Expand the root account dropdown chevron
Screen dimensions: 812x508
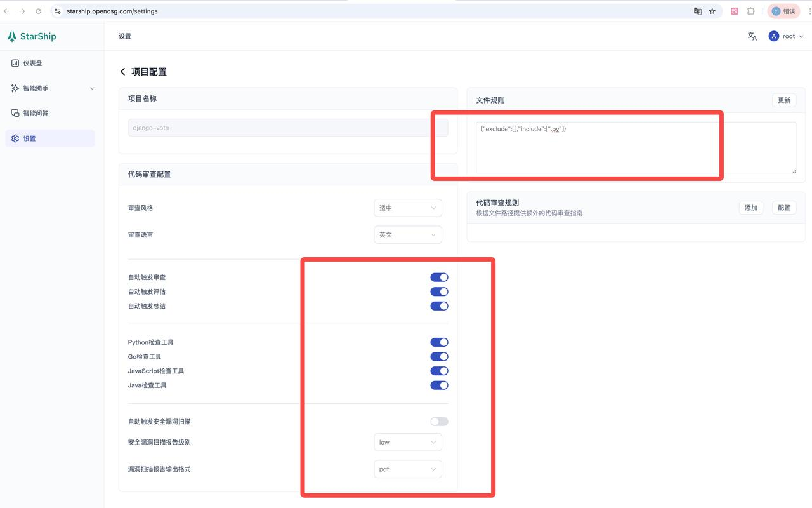(x=801, y=36)
